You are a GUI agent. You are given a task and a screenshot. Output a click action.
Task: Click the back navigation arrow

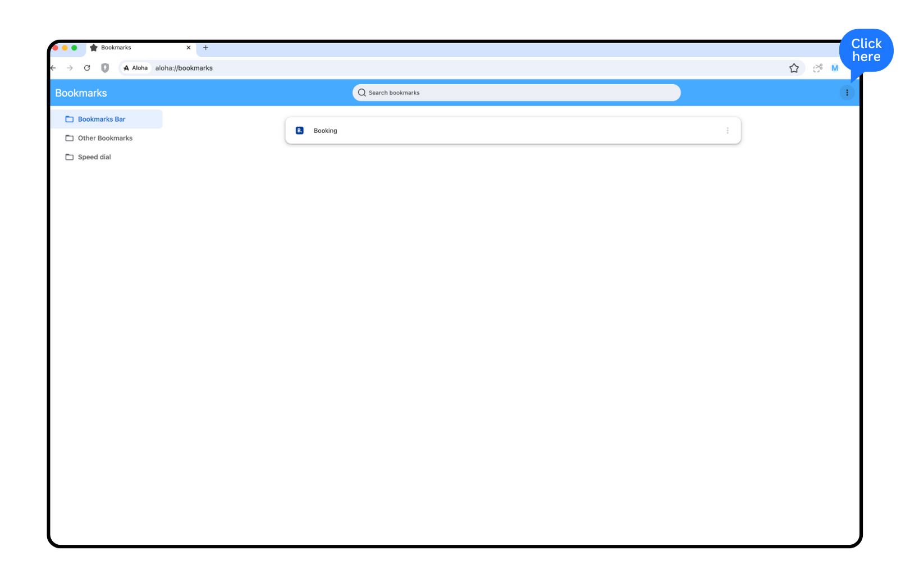tap(53, 68)
